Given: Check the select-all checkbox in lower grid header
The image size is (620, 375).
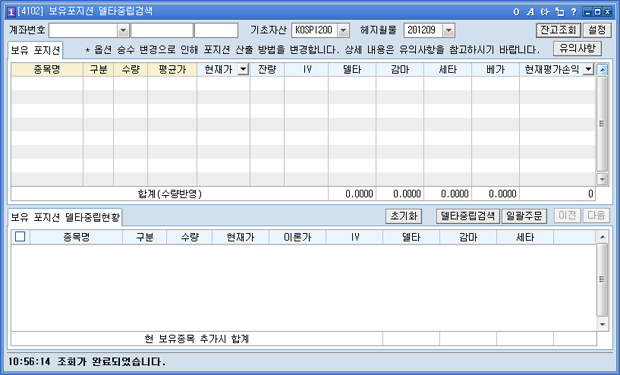Looking at the screenshot, I should tap(20, 237).
